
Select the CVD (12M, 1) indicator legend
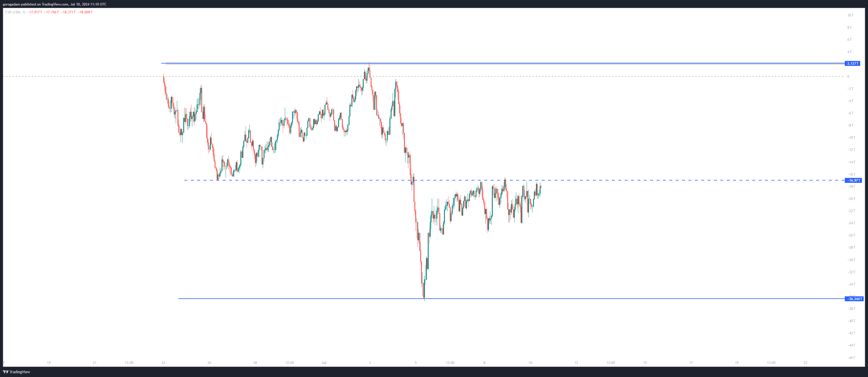pos(15,12)
